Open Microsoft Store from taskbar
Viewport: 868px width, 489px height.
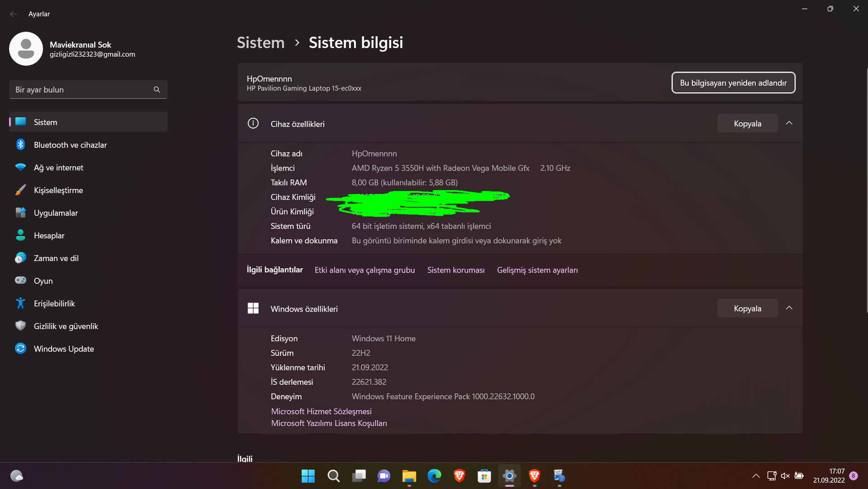tap(484, 476)
